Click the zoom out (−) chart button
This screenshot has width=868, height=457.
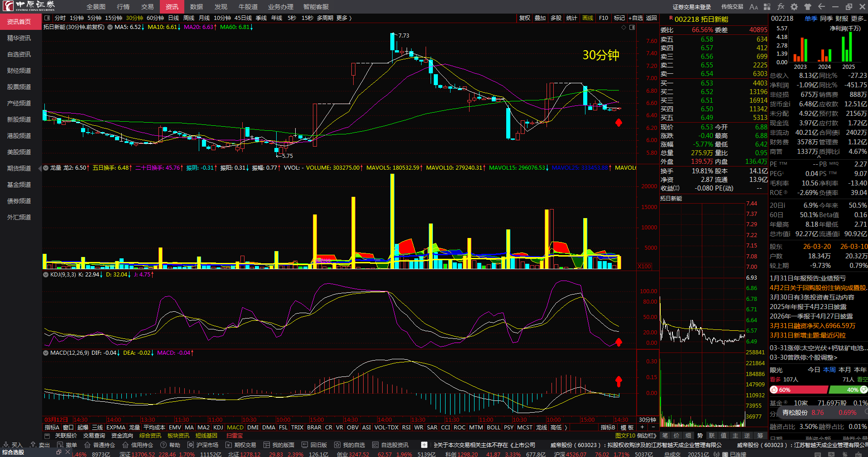pos(653,427)
